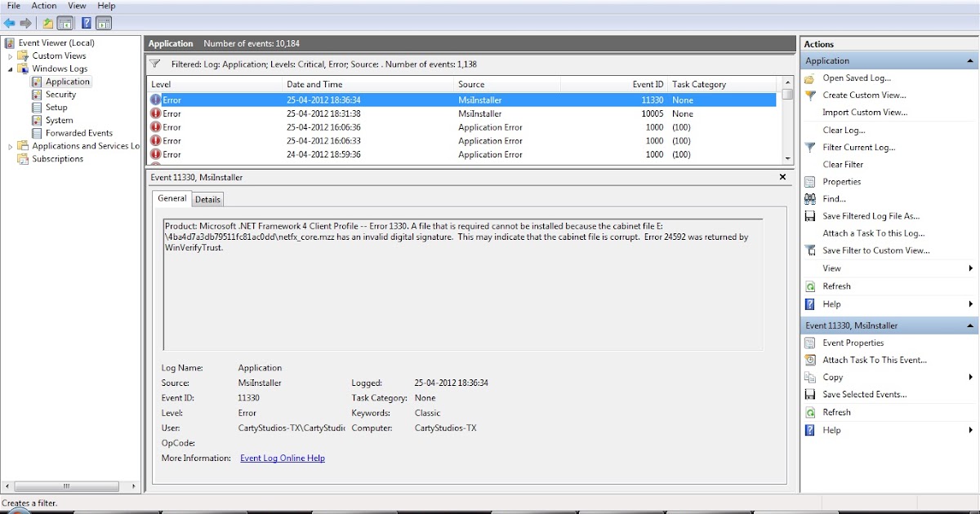Click the tree pane horizontal scrollbar thumb

pyautogui.click(x=67, y=486)
